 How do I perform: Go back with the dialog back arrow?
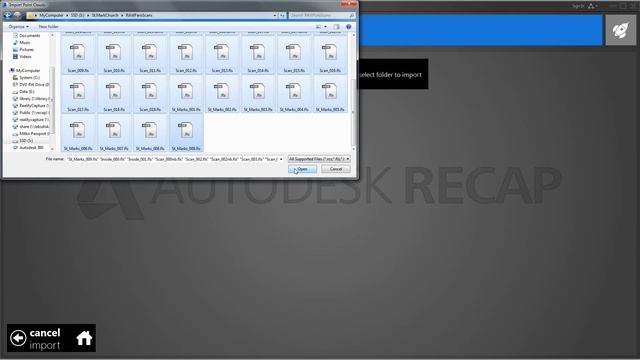[x=7, y=15]
